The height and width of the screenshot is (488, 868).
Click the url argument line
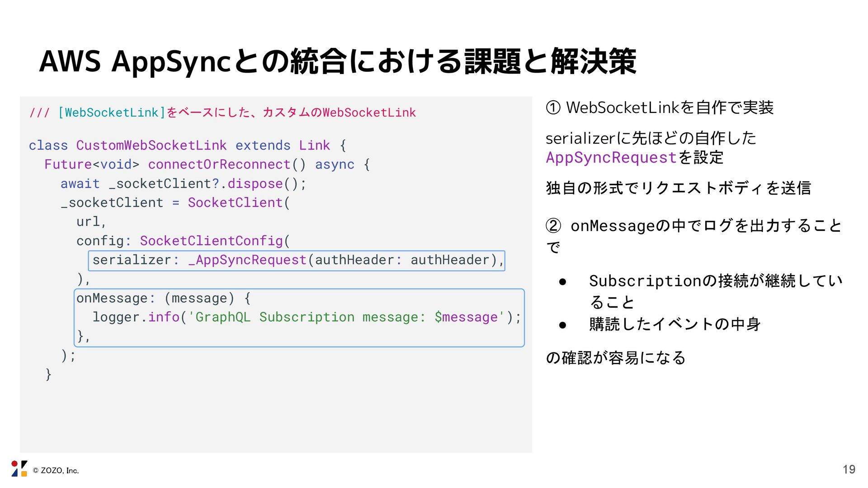coord(91,222)
